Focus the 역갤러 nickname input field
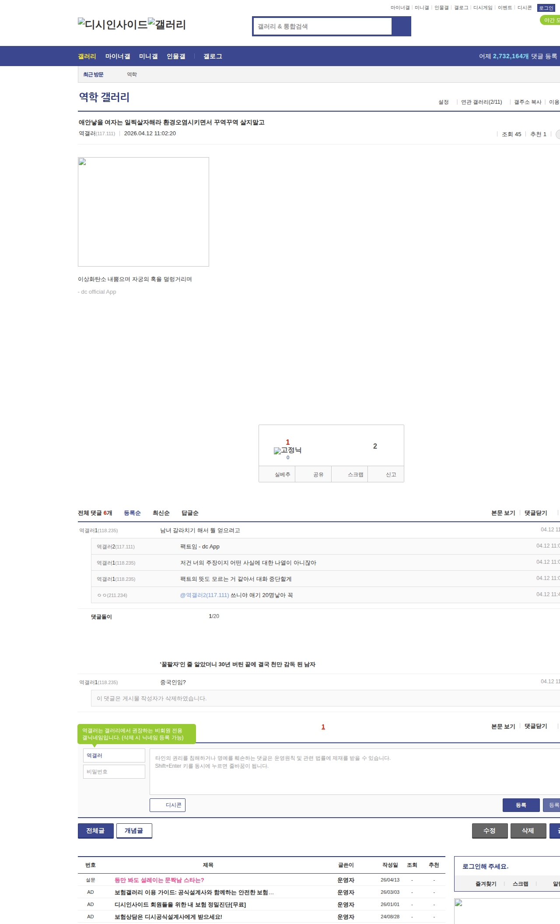This screenshot has width=560, height=924. pos(114,755)
